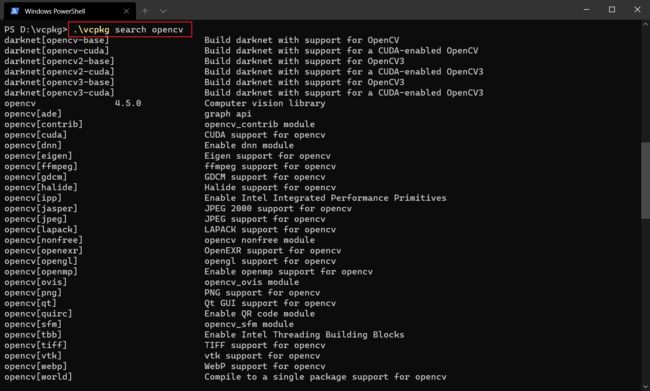Image resolution: width=650 pixels, height=391 pixels.
Task: Click the vertical scrollbar thumb
Action: [x=645, y=180]
